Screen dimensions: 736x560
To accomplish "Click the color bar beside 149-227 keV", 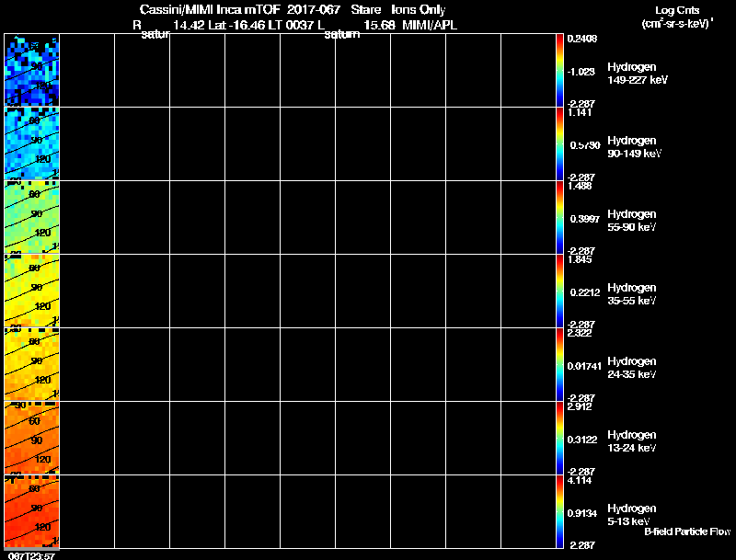I will tap(559, 71).
